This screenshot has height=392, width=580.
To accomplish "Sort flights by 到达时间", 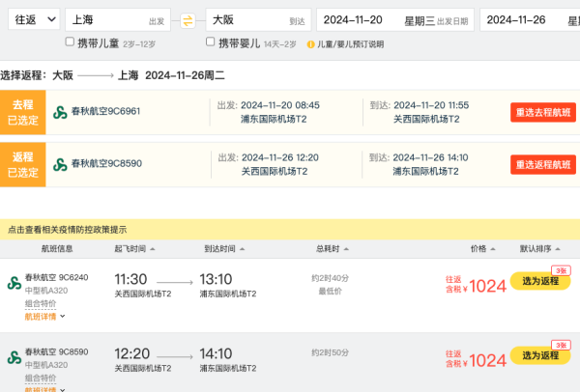I will click(x=224, y=249).
